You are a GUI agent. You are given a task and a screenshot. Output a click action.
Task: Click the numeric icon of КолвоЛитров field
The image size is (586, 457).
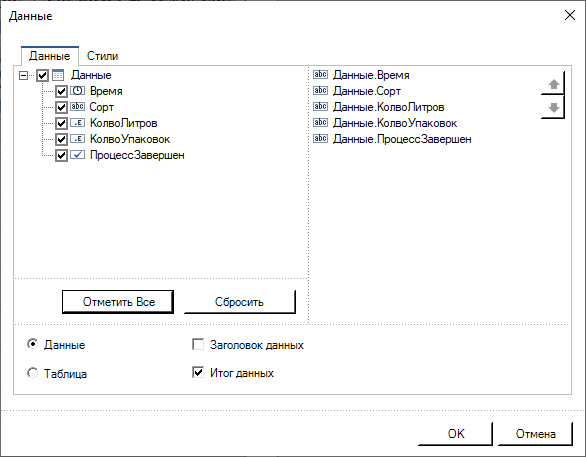(77, 123)
